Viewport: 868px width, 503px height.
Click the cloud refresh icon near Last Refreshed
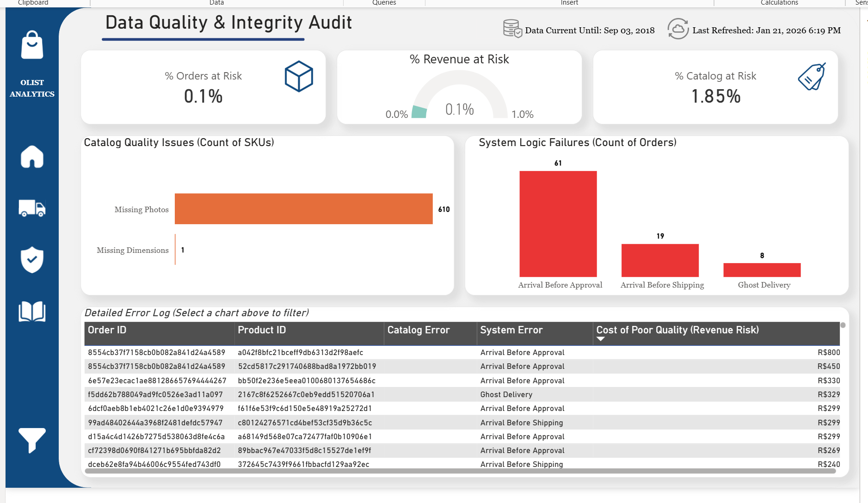[x=678, y=29]
